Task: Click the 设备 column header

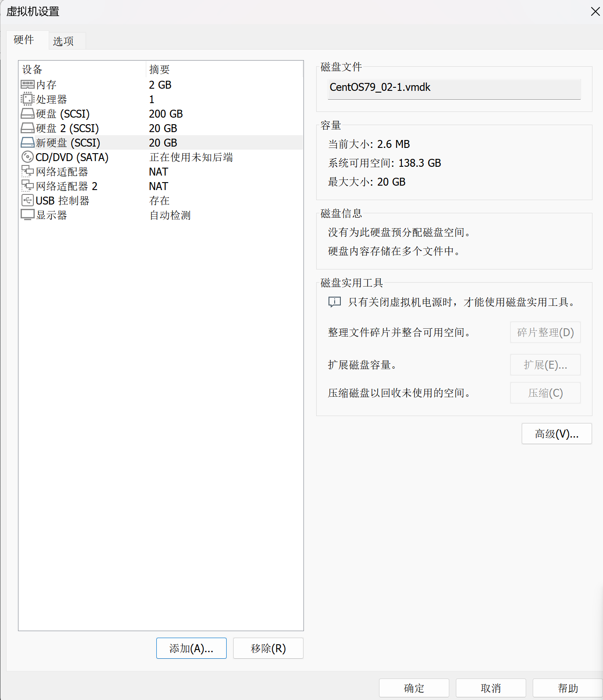Action: [32, 69]
